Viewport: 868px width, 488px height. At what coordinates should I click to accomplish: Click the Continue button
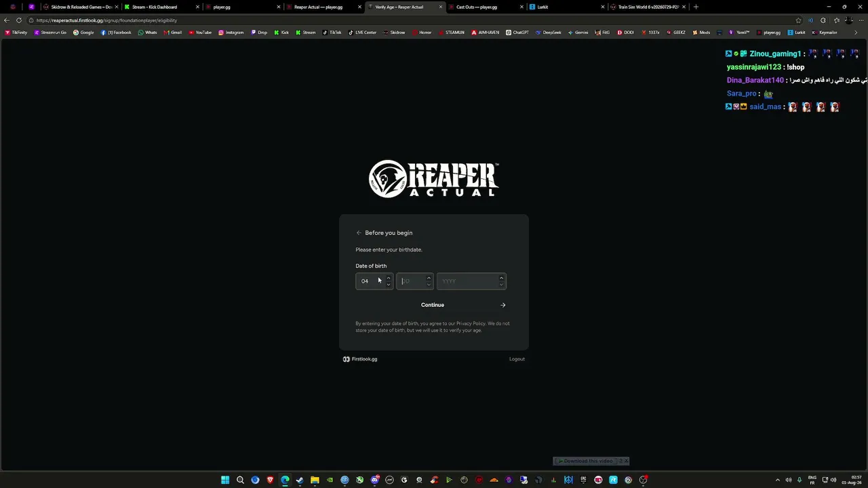pos(433,305)
